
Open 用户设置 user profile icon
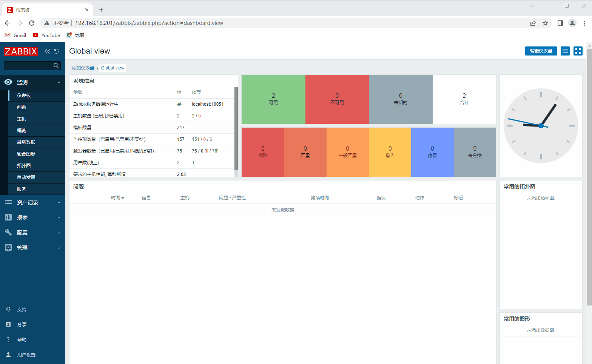pyautogui.click(x=8, y=355)
